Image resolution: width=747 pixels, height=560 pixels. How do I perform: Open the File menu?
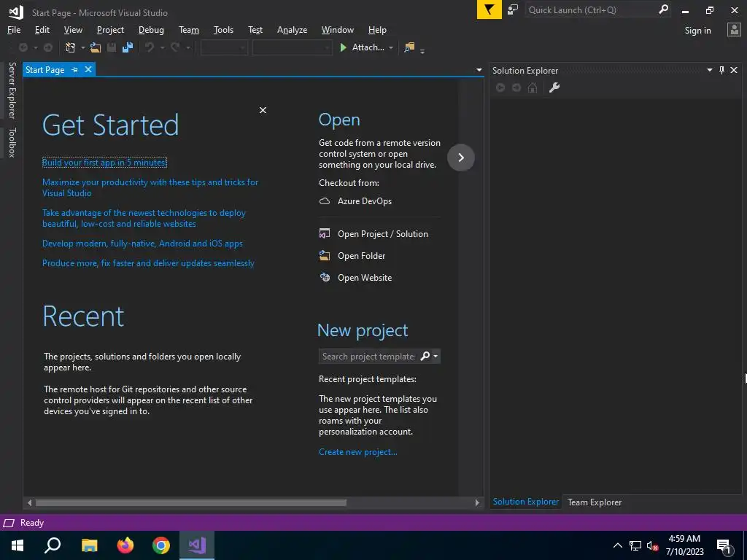click(x=14, y=29)
